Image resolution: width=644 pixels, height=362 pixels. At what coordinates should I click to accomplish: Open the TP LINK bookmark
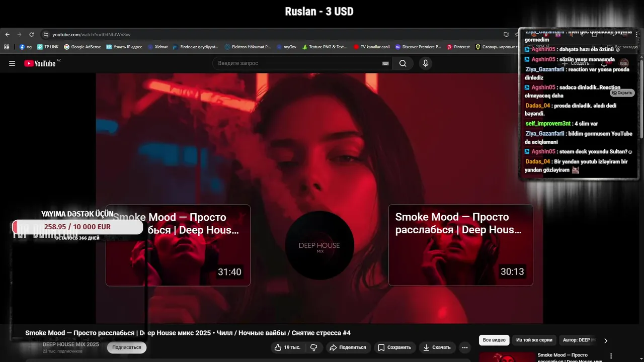pyautogui.click(x=48, y=47)
